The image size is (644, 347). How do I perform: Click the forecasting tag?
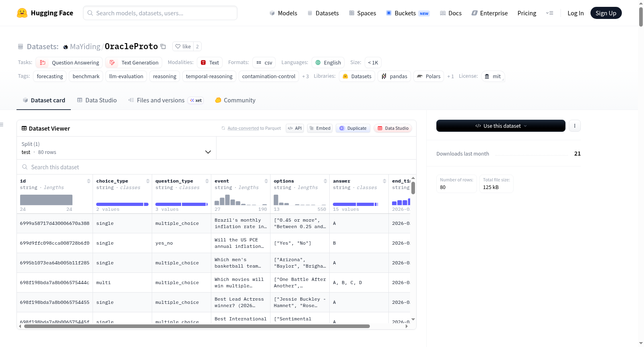coord(50,76)
